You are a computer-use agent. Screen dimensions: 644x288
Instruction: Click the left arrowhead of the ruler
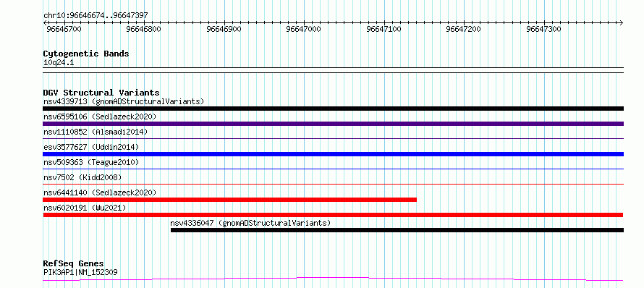[45, 22]
